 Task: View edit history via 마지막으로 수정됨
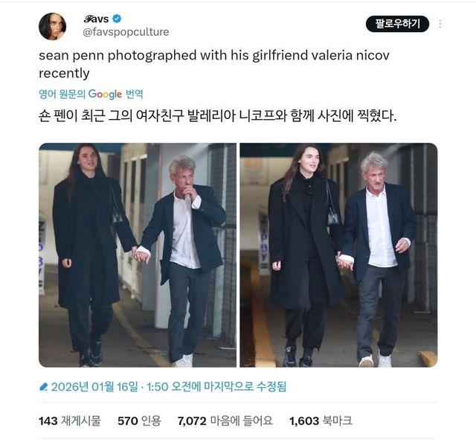[x=245, y=387]
